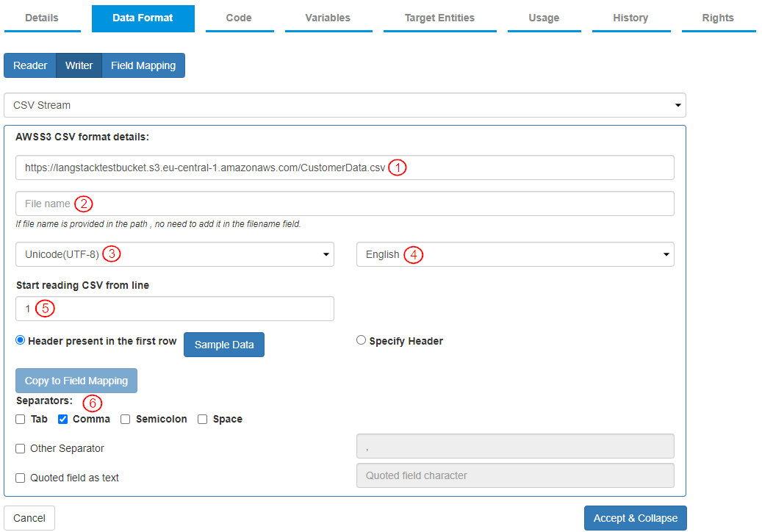The image size is (762, 532).
Task: Uncheck the Comma separator checkbox
Action: point(63,420)
